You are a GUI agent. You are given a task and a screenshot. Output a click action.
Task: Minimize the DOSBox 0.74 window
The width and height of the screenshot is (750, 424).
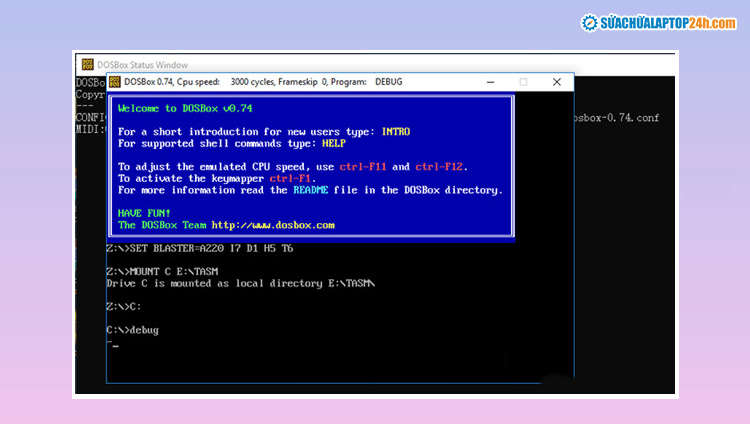[489, 81]
